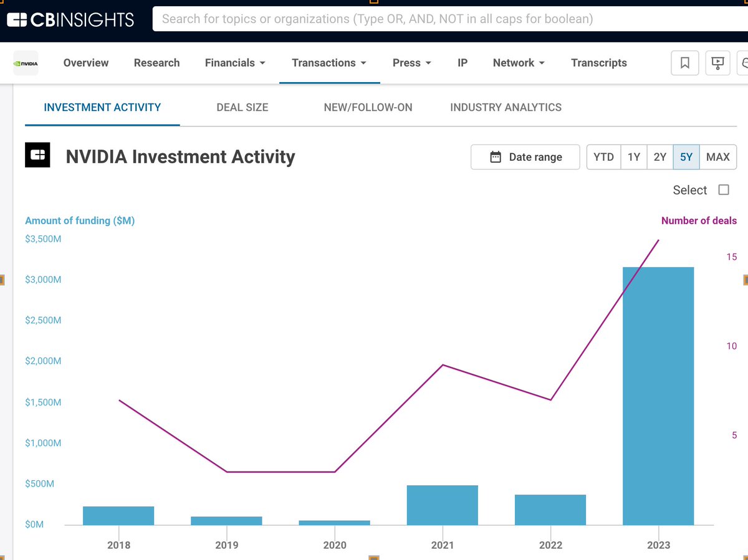
Task: Click the presentation screen icon button
Action: click(717, 63)
